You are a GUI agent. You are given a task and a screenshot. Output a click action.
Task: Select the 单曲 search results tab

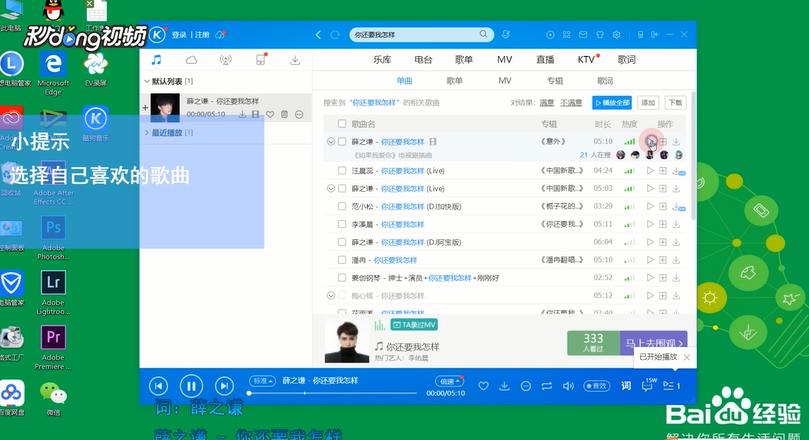[404, 81]
